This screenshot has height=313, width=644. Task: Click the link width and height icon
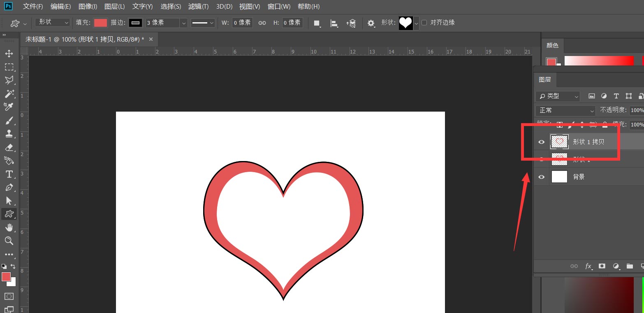[262, 23]
